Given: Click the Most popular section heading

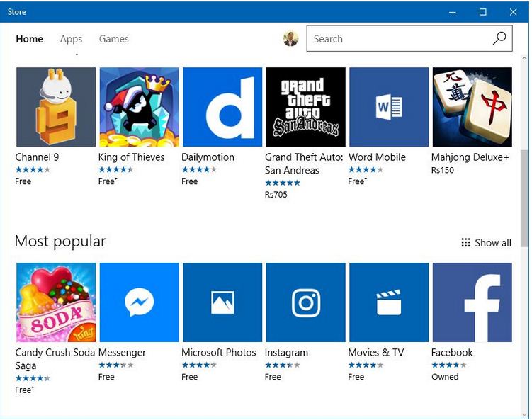Looking at the screenshot, I should (60, 242).
